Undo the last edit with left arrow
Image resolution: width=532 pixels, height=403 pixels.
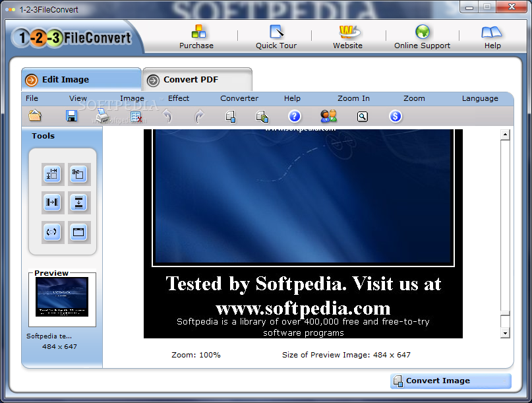(167, 116)
